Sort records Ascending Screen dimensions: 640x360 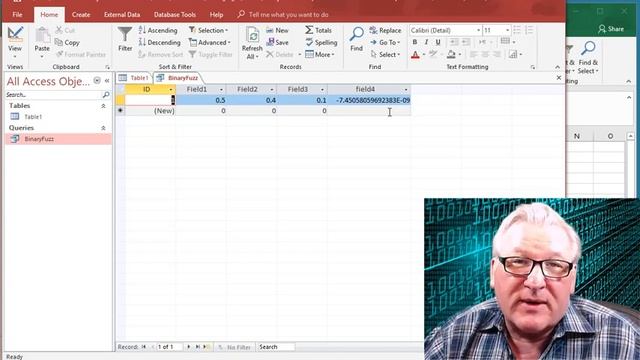[x=158, y=30]
